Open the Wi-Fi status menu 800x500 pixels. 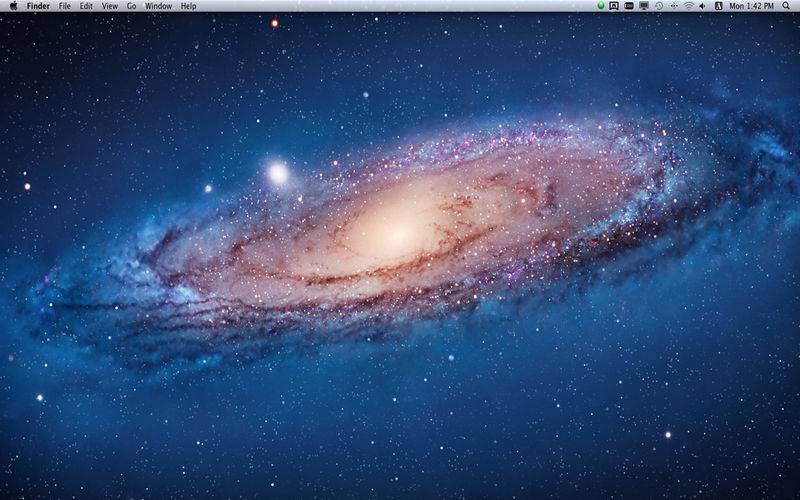click(x=689, y=6)
